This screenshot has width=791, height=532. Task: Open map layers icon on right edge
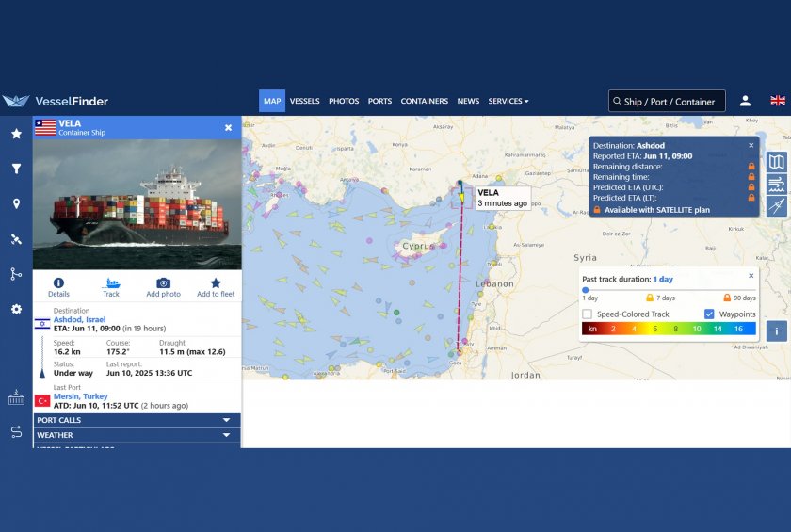(776, 162)
